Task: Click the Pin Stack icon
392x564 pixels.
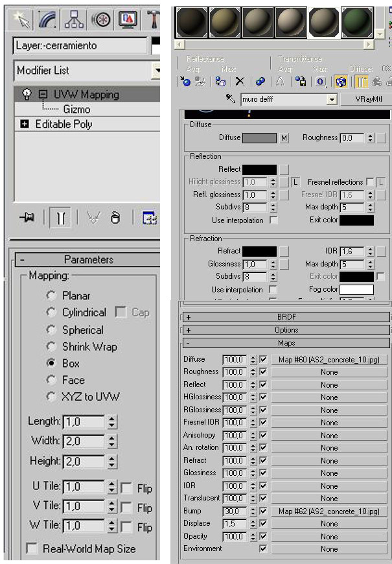Action: tap(27, 217)
